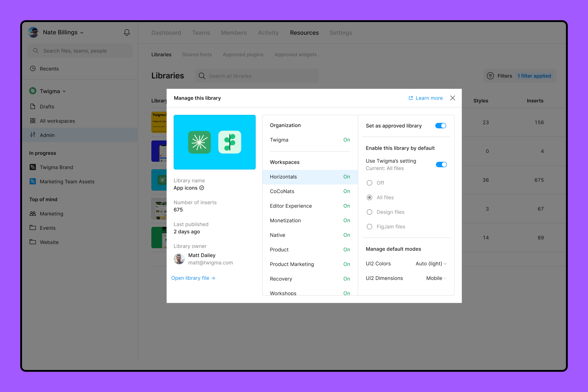This screenshot has height=392, width=588.
Task: Open the Members section
Action: click(234, 32)
